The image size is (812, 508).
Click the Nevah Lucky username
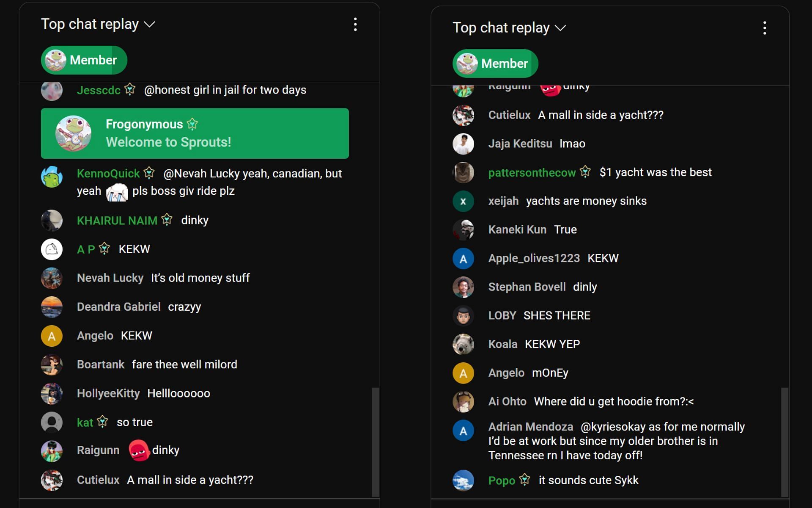coord(110,278)
